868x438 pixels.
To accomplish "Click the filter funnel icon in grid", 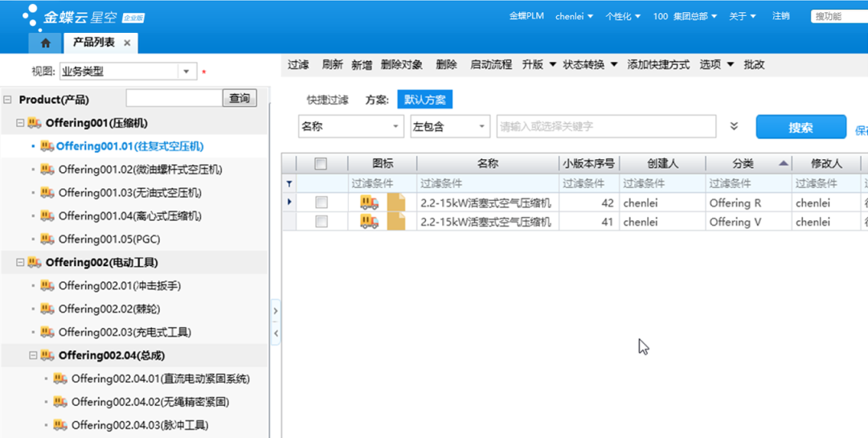I will (x=289, y=183).
